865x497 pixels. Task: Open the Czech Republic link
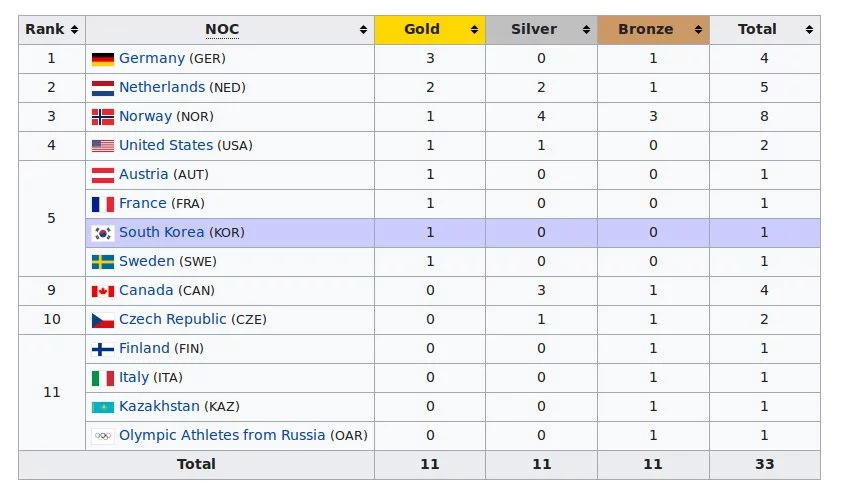tap(172, 320)
